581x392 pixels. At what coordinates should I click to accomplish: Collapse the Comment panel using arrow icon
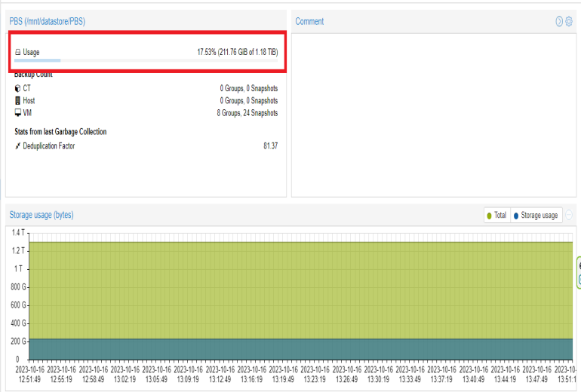[559, 21]
